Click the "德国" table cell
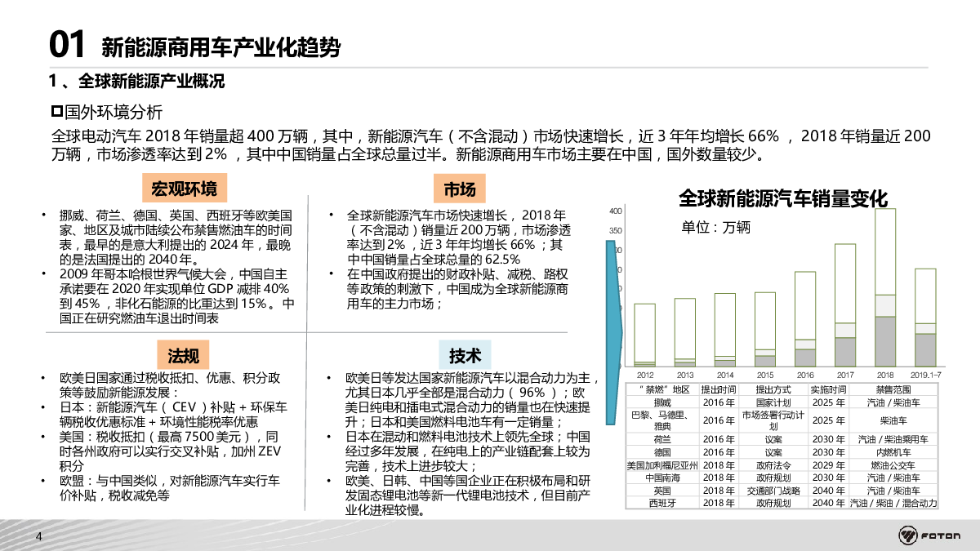Screen dimensions: 980x551 click(x=662, y=452)
